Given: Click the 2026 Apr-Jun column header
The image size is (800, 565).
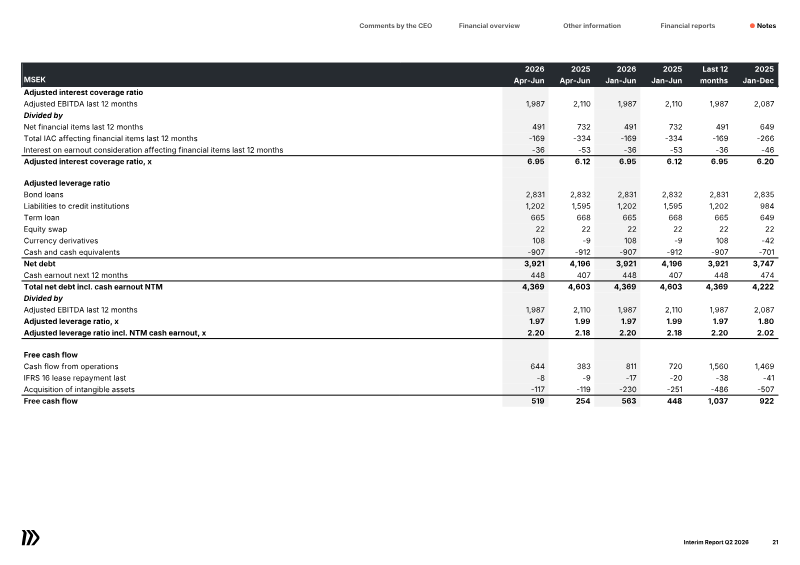Looking at the screenshot, I should 529,75.
